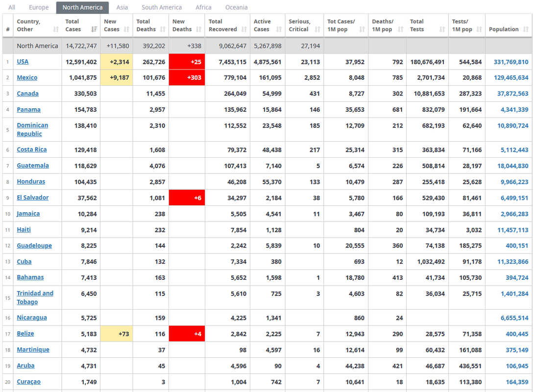Click the North America summary row label
534x392 pixels.
click(x=37, y=46)
